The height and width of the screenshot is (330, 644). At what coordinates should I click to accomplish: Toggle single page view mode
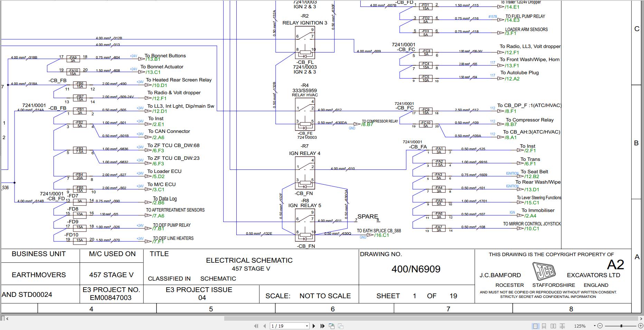point(536,326)
